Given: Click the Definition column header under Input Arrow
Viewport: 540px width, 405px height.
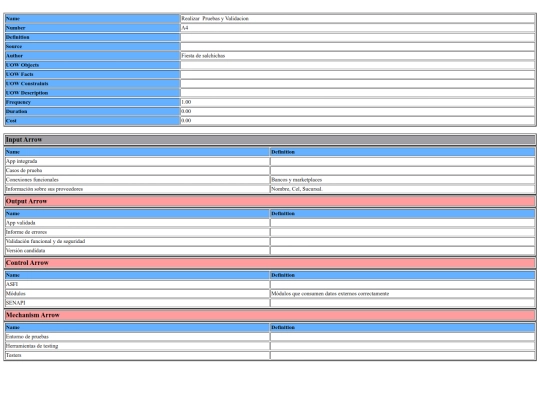Looking at the screenshot, I should (403, 152).
